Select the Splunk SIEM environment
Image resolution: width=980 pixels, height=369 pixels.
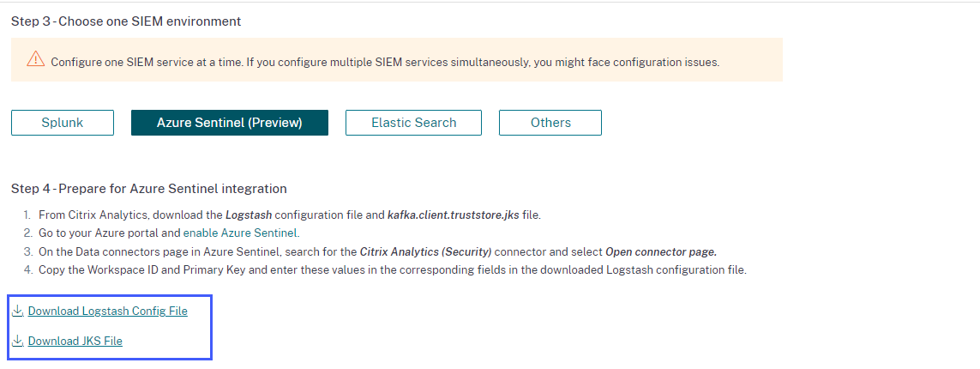[x=63, y=123]
